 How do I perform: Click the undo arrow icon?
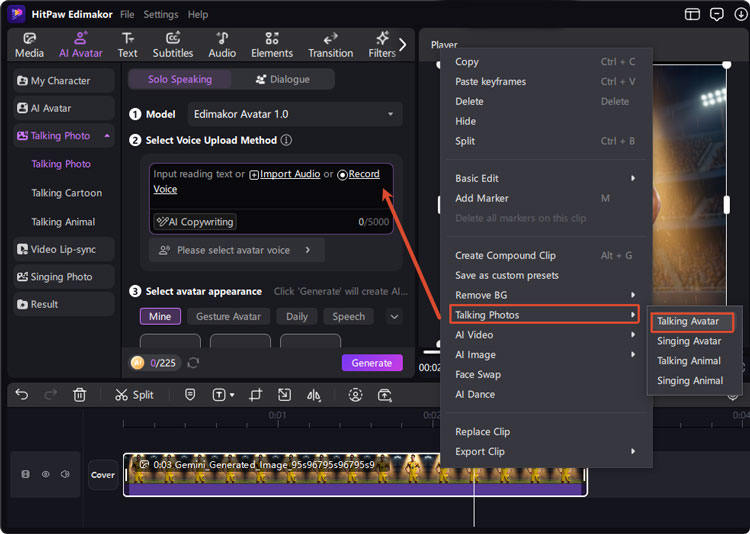coord(22,394)
